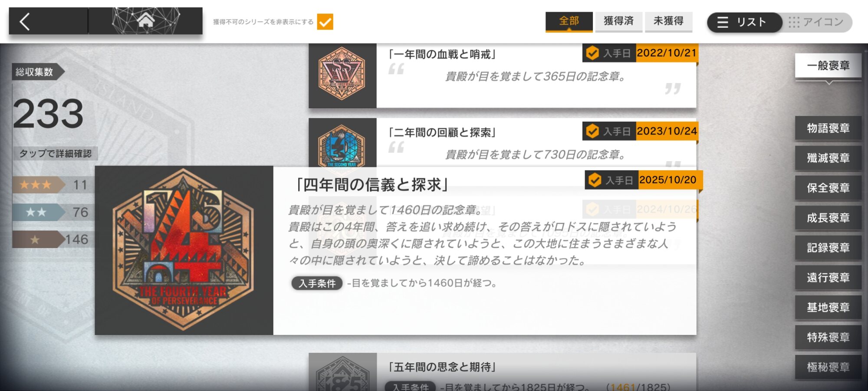Go back with the left arrow icon

[x=25, y=21]
